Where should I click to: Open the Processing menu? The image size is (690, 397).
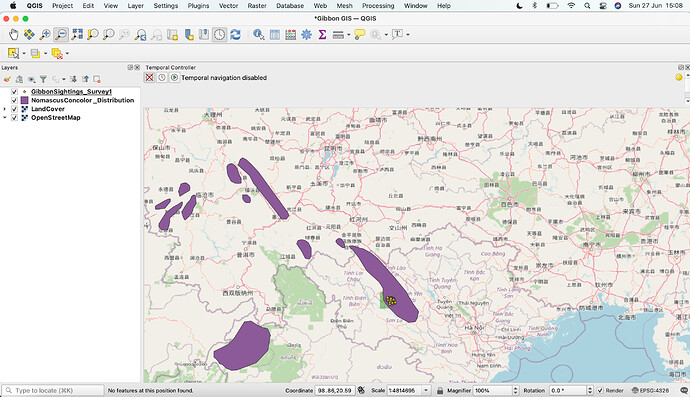click(x=378, y=6)
